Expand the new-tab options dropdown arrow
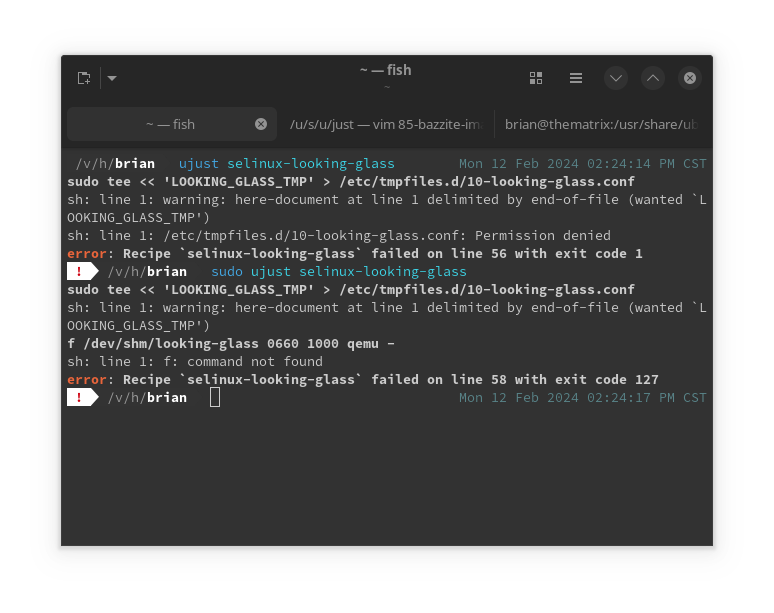Image resolution: width=774 pixels, height=613 pixels. coord(112,78)
